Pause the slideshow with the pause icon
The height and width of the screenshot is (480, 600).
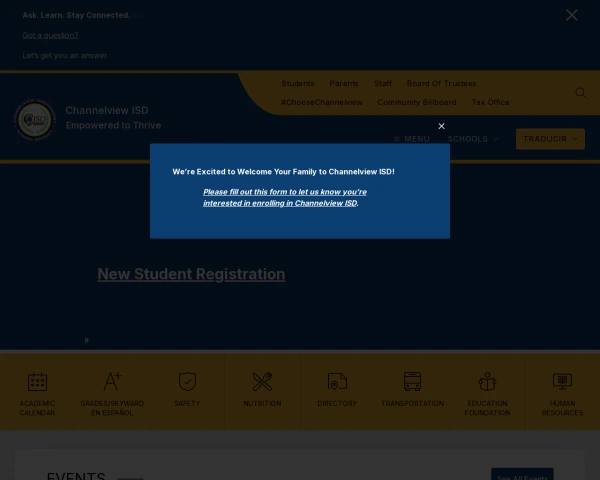tap(86, 340)
